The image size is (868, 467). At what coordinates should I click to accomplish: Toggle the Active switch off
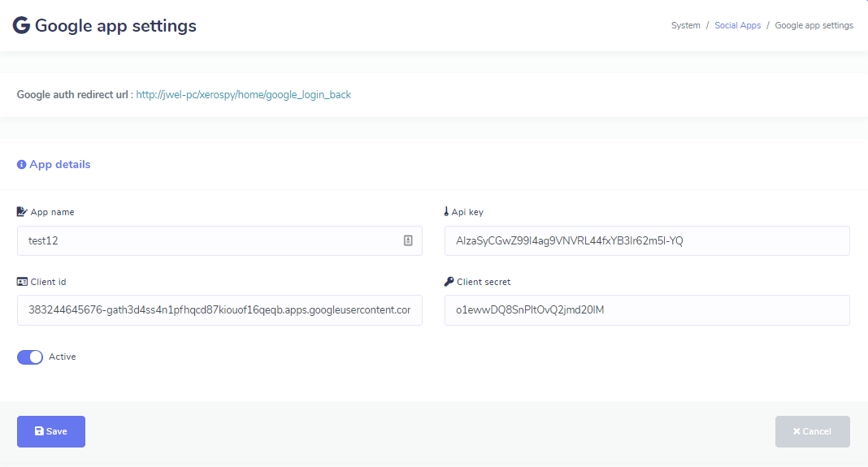(x=30, y=357)
